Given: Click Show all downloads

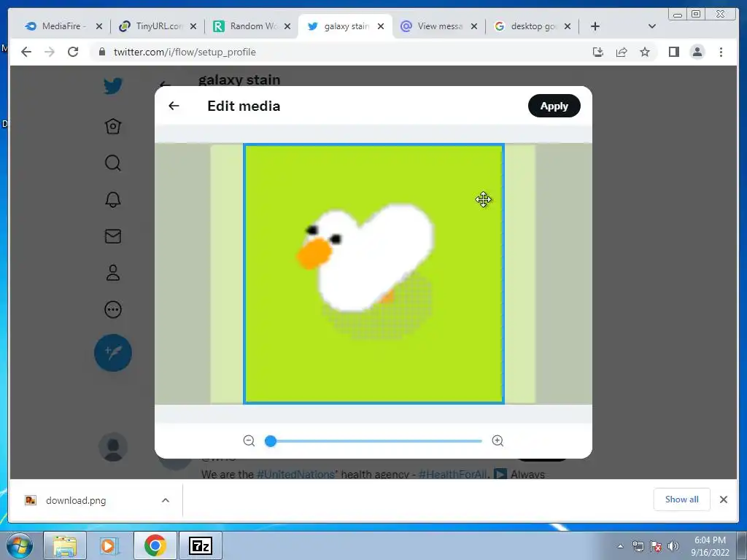Looking at the screenshot, I should (x=682, y=499).
